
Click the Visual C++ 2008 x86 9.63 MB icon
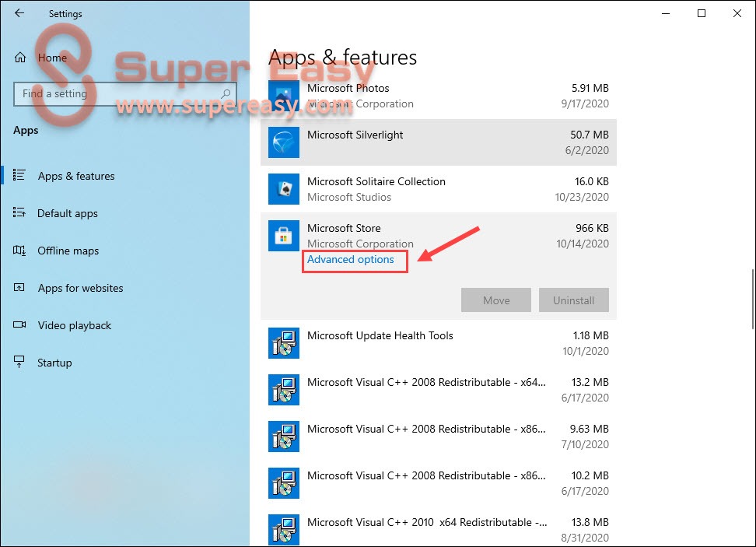click(283, 437)
